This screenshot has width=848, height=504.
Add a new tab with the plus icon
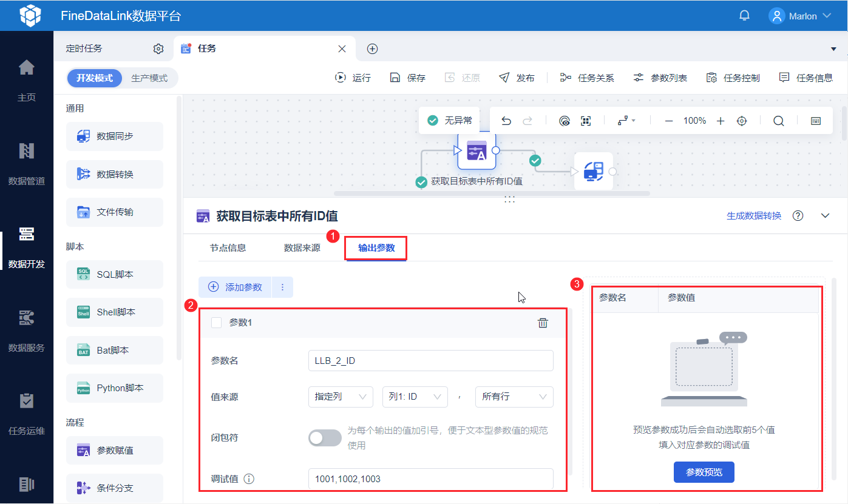pos(373,49)
